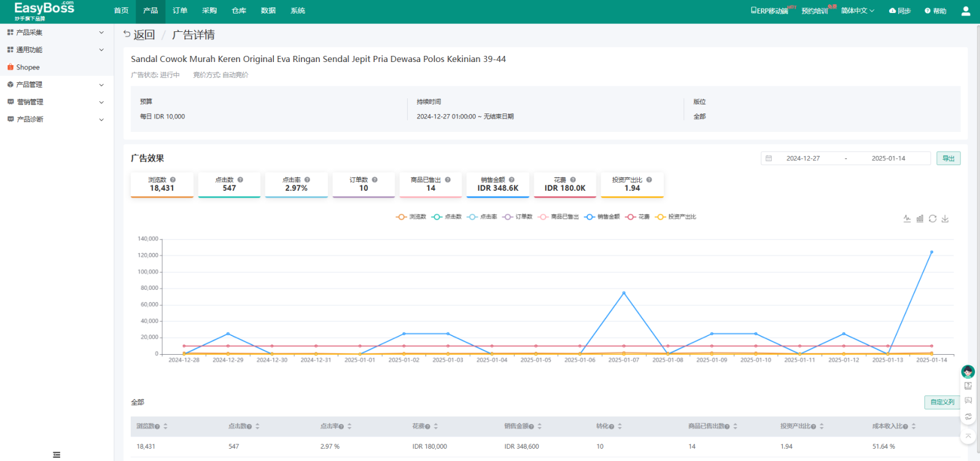Toggle 点击率 series in chart legend
The height and width of the screenshot is (461, 980).
click(x=482, y=217)
